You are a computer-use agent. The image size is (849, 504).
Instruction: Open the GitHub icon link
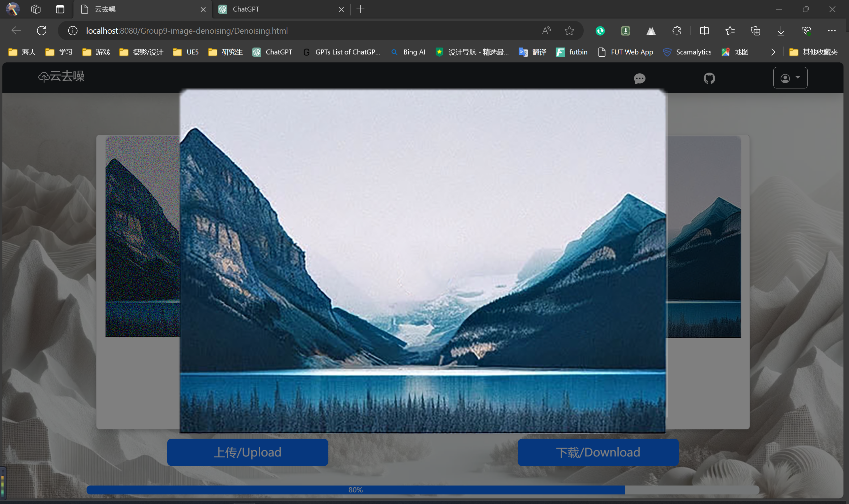point(709,79)
